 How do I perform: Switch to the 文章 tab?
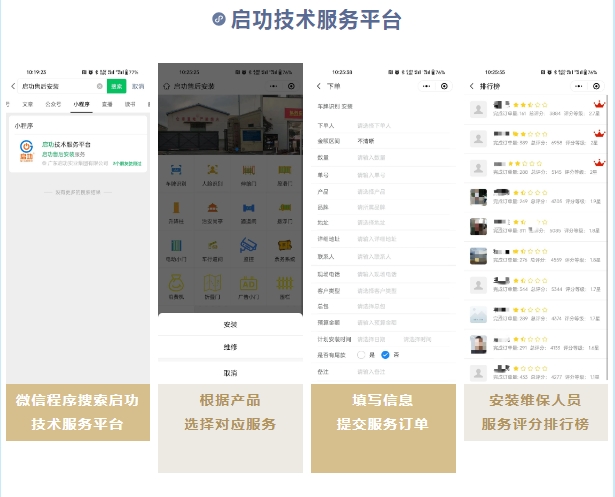click(x=27, y=104)
